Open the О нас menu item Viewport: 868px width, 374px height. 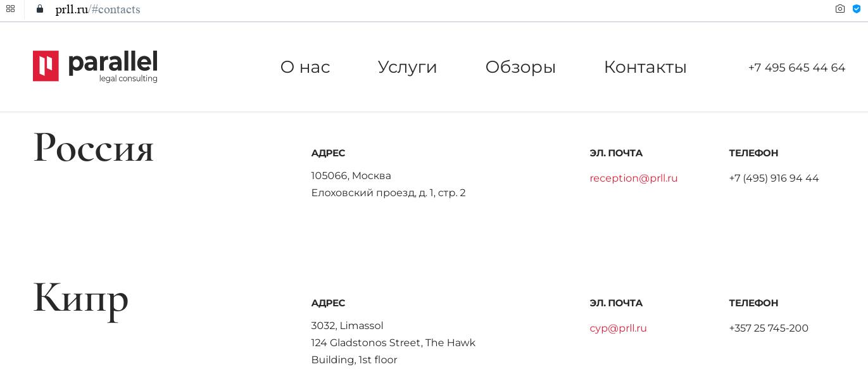click(x=305, y=67)
